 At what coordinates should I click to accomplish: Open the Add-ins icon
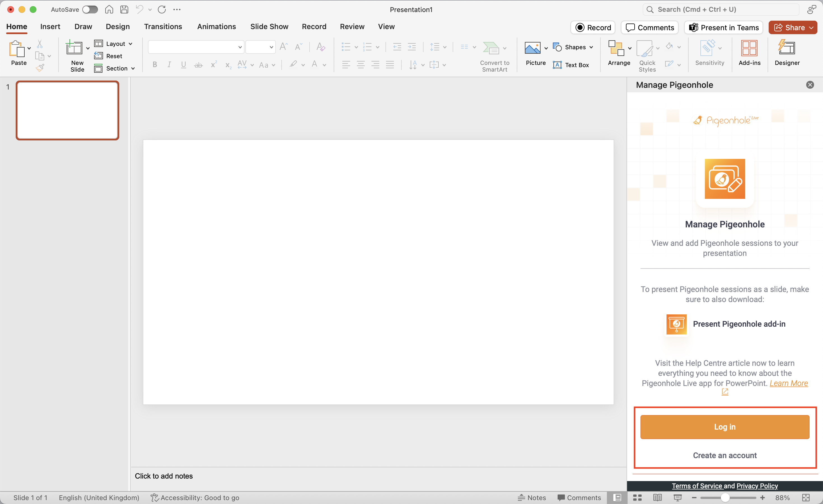pos(749,48)
